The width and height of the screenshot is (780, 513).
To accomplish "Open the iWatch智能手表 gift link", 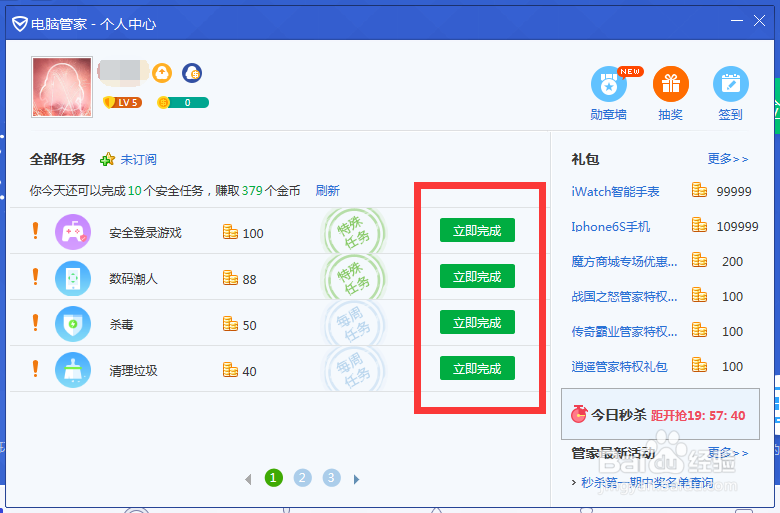I will [615, 192].
